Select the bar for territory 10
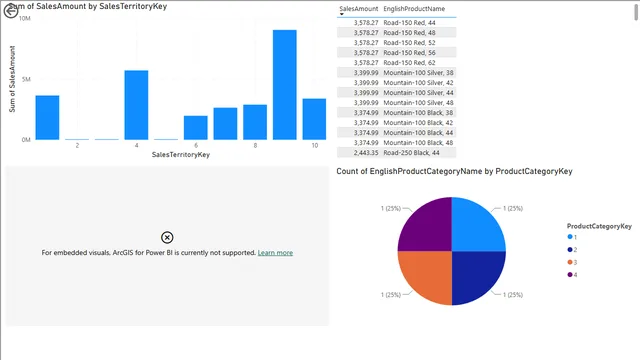Viewport: 640px width, 360px height. (x=314, y=119)
